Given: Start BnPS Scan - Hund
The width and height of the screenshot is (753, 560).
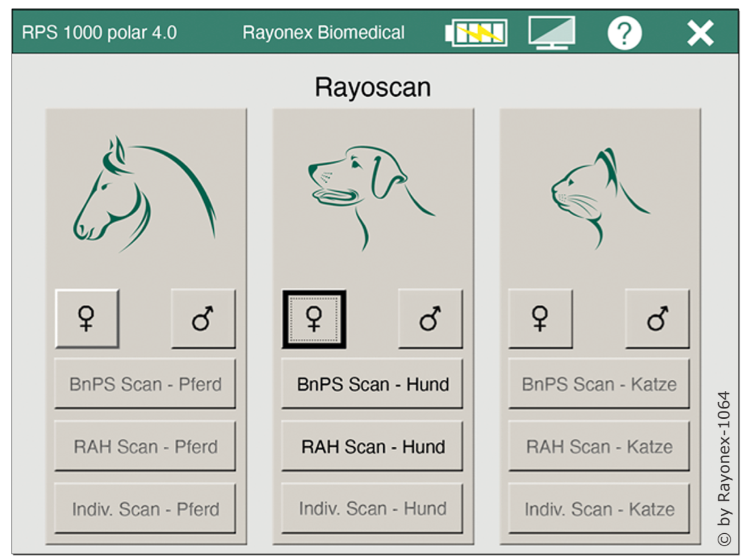Looking at the screenshot, I should tap(372, 384).
